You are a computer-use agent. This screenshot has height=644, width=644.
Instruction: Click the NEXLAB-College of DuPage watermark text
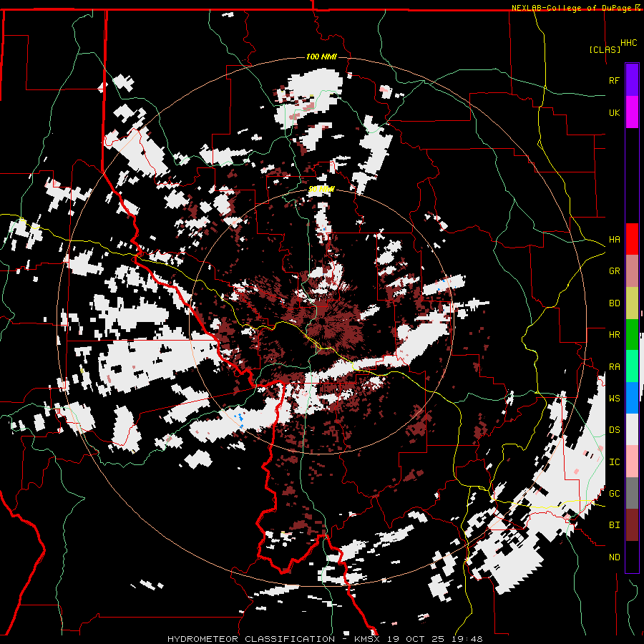pos(571,8)
